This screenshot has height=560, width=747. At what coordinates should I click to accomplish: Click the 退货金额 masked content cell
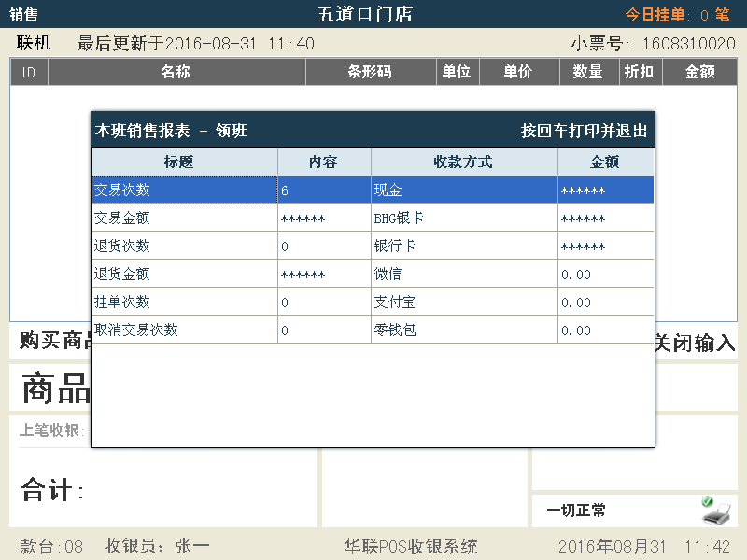pos(324,273)
